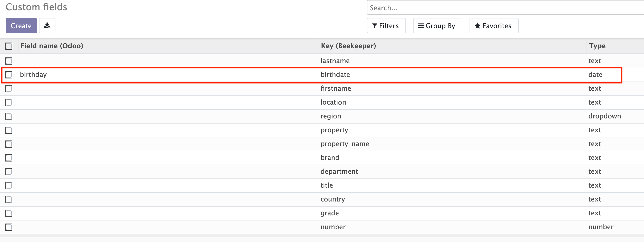644x242 pixels.
Task: Open the Filters dropdown
Action: pos(386,26)
